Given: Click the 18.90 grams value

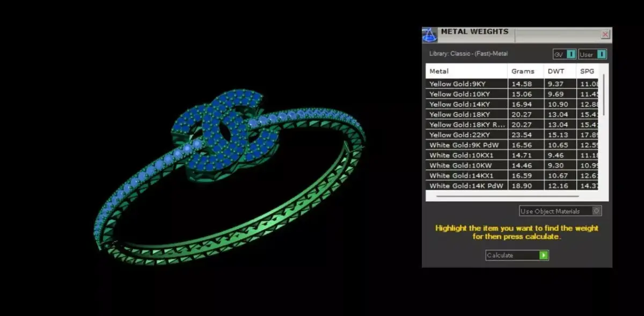Looking at the screenshot, I should (522, 186).
